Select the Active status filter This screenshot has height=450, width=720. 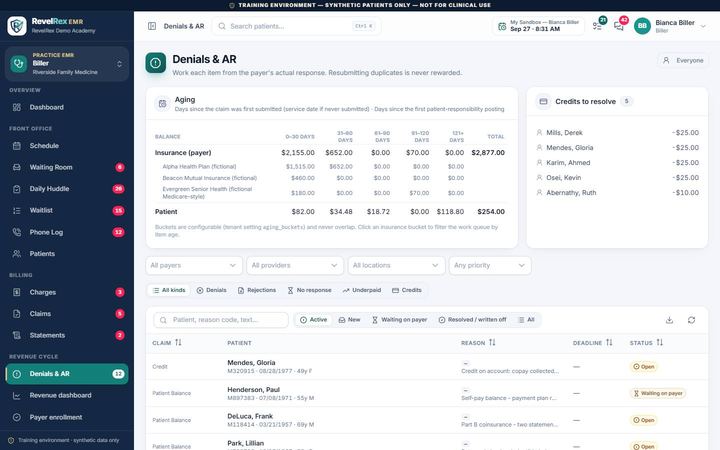(x=314, y=320)
